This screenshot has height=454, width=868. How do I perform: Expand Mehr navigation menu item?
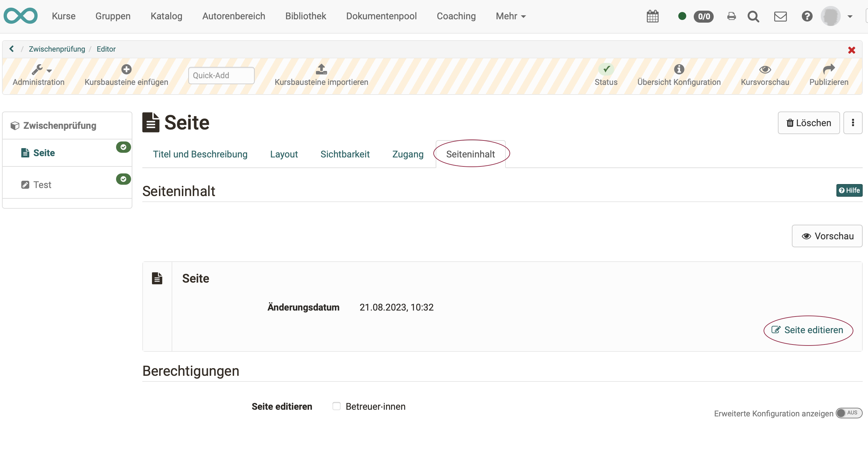pos(510,16)
